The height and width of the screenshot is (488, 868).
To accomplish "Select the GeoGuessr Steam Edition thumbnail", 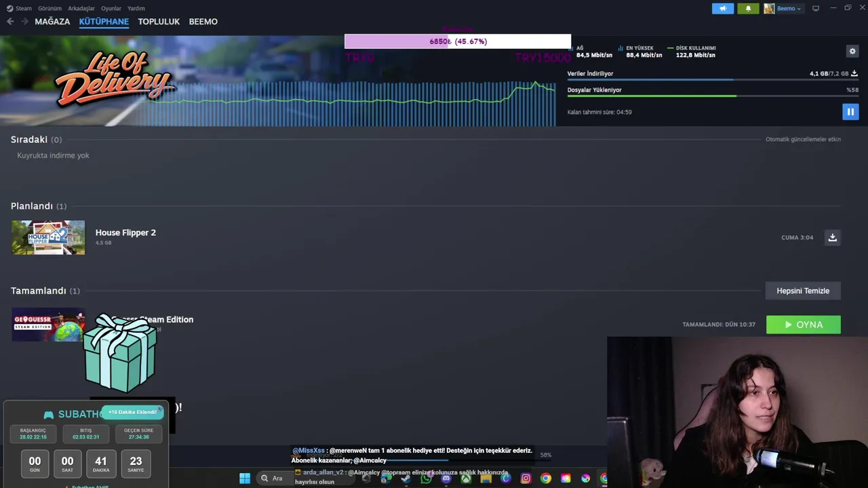I will click(x=48, y=325).
